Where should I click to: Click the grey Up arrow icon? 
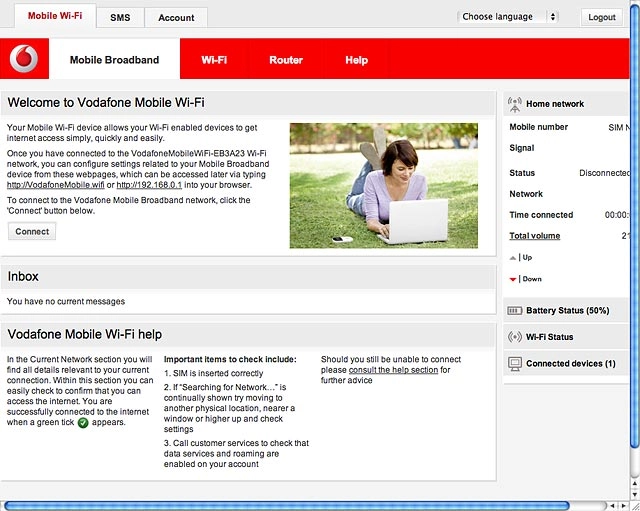click(513, 258)
